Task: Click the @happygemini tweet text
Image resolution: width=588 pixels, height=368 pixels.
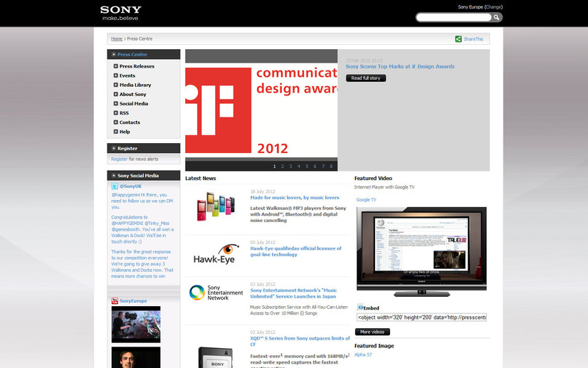Action: click(142, 201)
